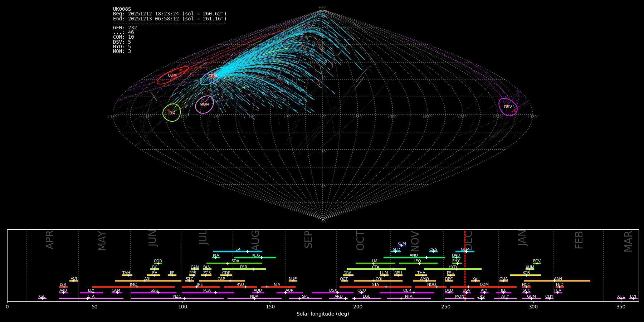Click the OER shower bar on the timeline
Viewport: 644px width, 322px height.
(407, 293)
